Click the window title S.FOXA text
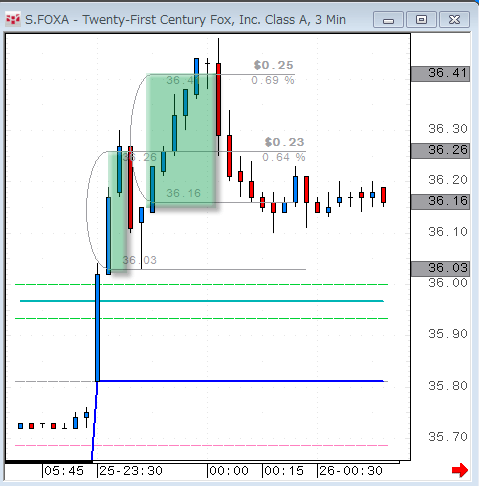 (x=47, y=20)
